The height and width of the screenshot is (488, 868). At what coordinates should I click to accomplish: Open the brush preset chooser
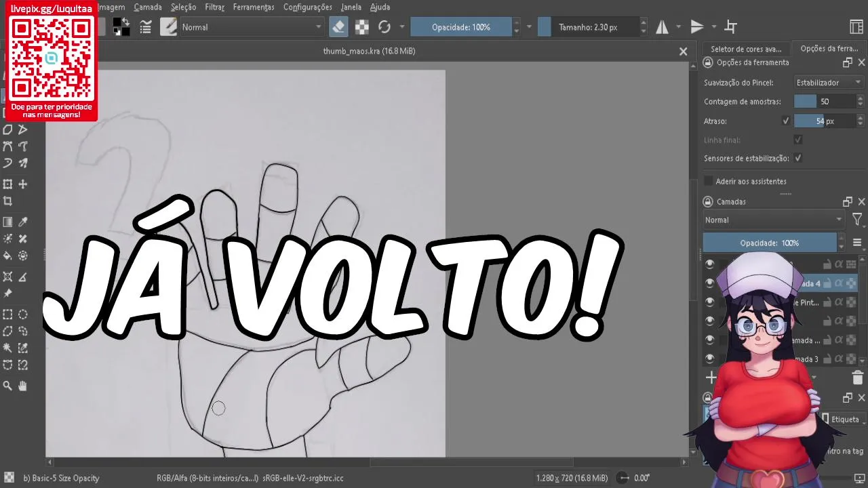(x=168, y=27)
